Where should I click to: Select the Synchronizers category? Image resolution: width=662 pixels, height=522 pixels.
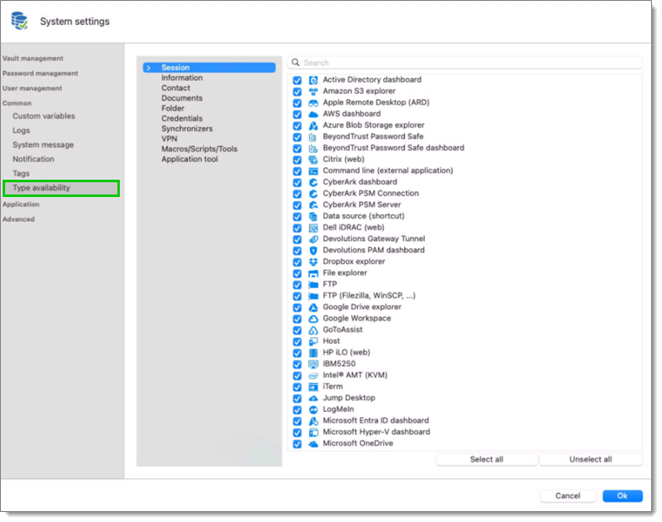(x=187, y=129)
